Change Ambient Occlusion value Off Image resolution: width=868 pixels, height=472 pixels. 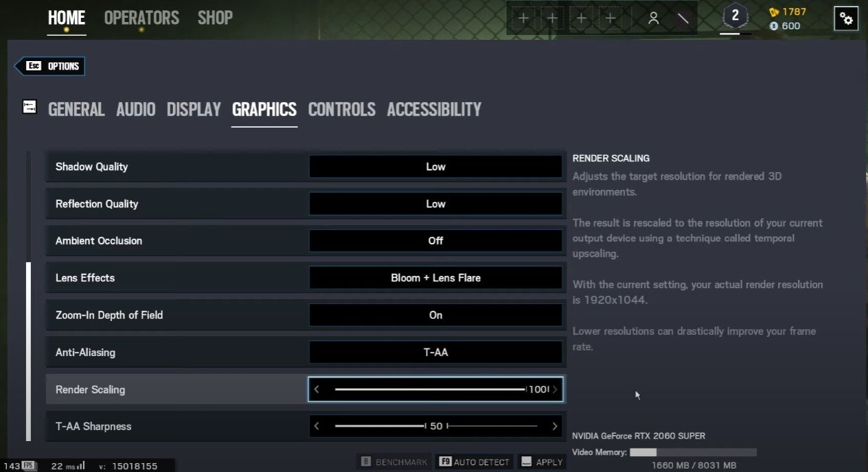435,241
